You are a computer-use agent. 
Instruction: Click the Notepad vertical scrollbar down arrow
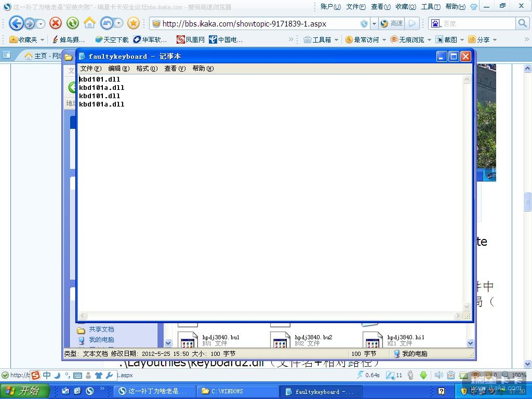point(467,306)
